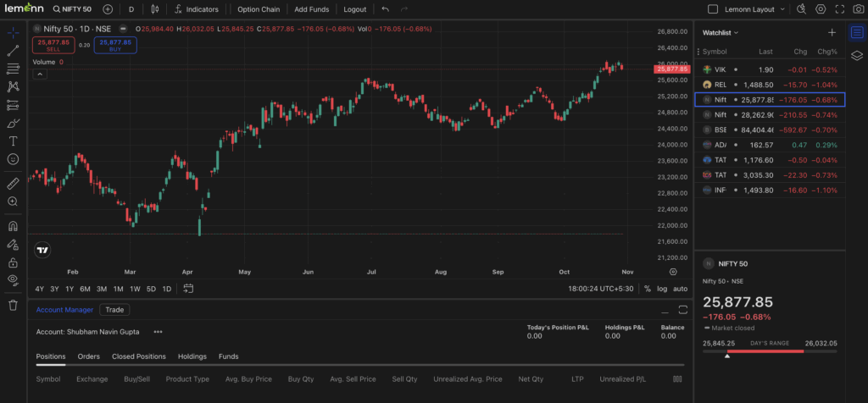Select the 6M time range
The image size is (868, 403).
point(85,289)
